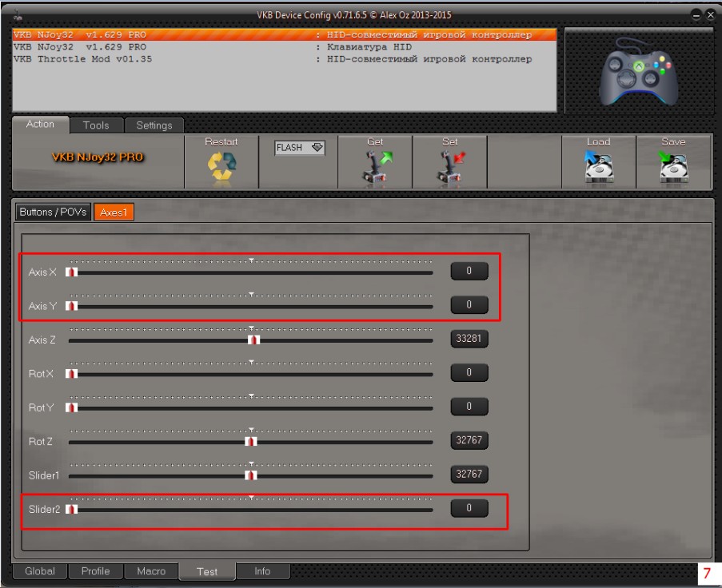Screen dimensions: 722x588
Task: Click the Slider1 label
Action: tap(44, 475)
